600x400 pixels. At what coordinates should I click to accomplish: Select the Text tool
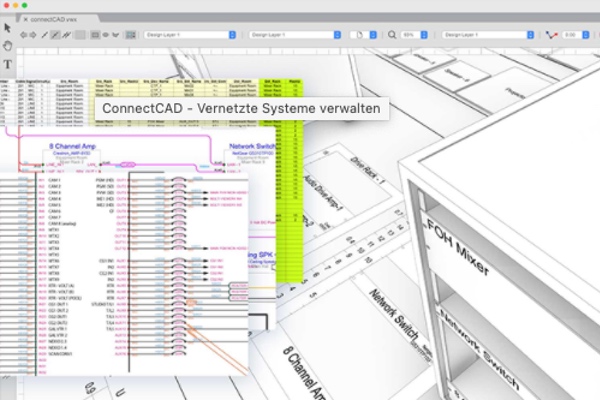[x=8, y=64]
